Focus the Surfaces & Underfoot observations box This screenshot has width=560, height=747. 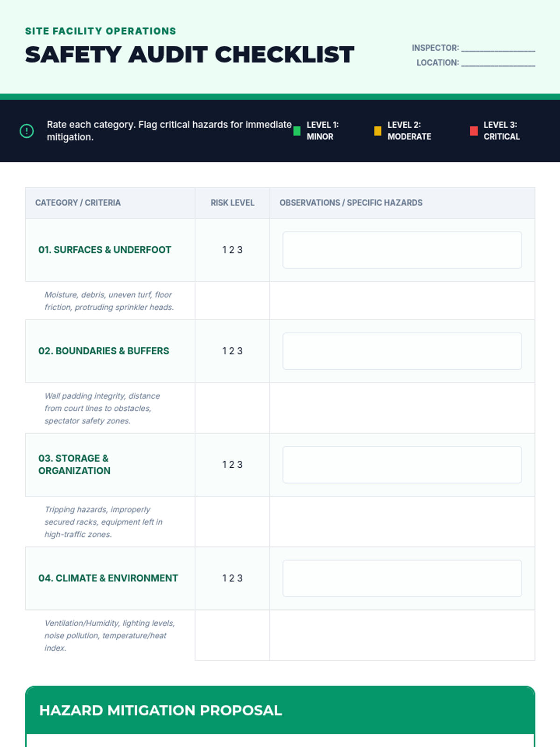pos(402,250)
